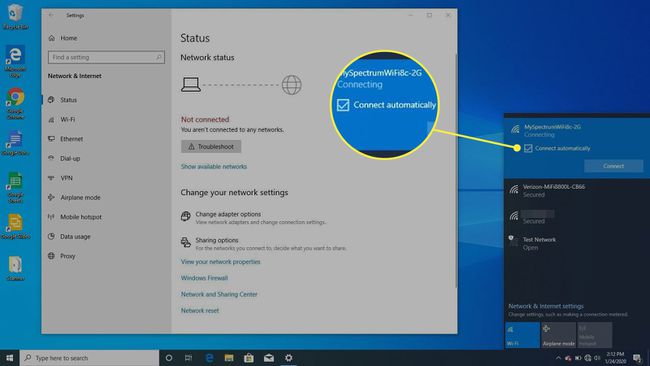Expand the Test Network open entry
Viewport: 650px width, 366px height.
[577, 243]
